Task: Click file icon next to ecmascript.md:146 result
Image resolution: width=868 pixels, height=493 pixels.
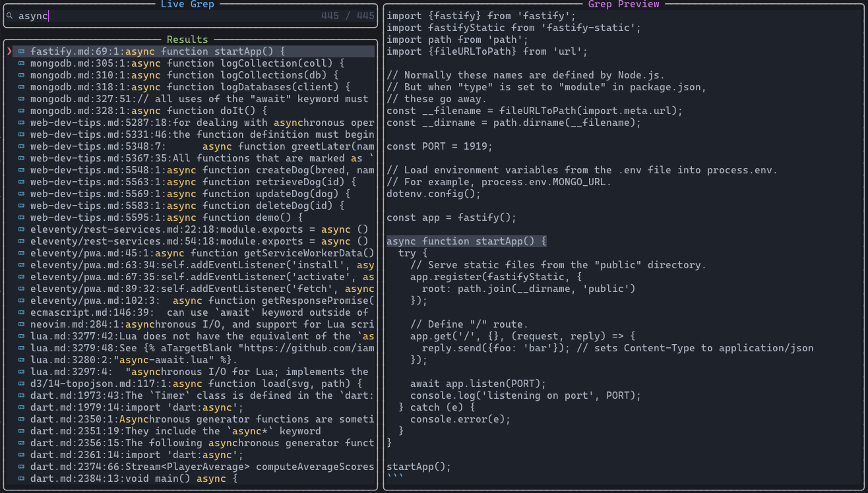Action: click(22, 312)
